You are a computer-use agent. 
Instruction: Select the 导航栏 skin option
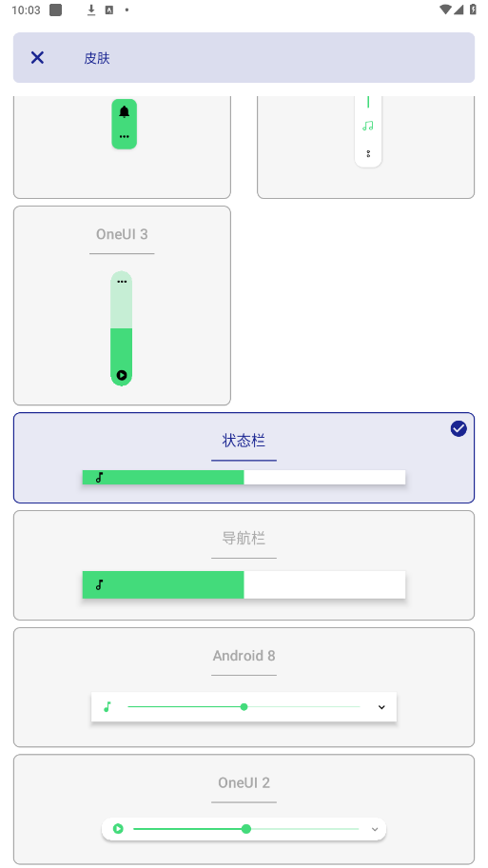click(x=244, y=564)
